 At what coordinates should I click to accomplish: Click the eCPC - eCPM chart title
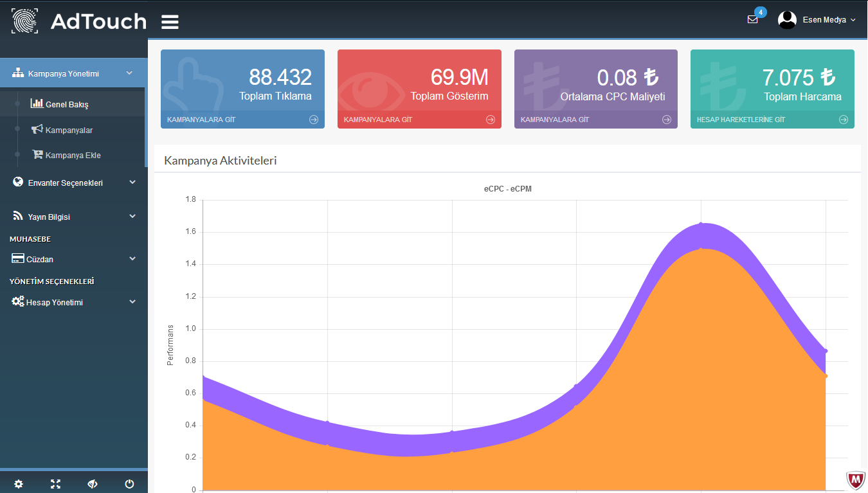pos(508,189)
